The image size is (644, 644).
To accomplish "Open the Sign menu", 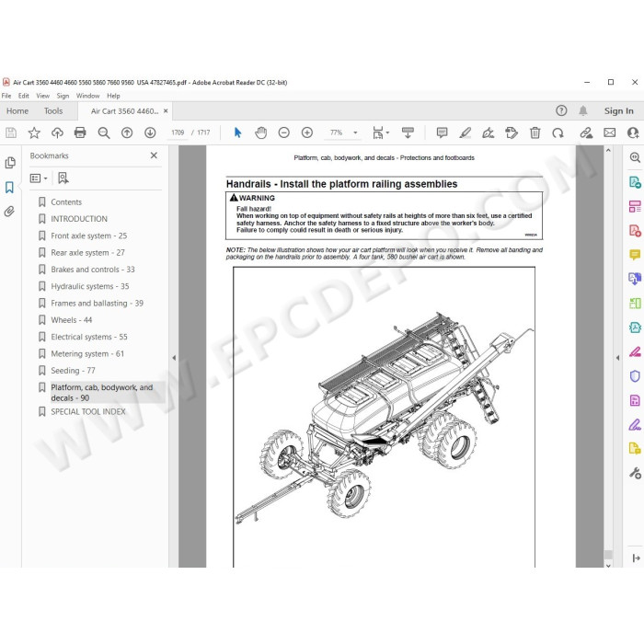I will [x=63, y=96].
